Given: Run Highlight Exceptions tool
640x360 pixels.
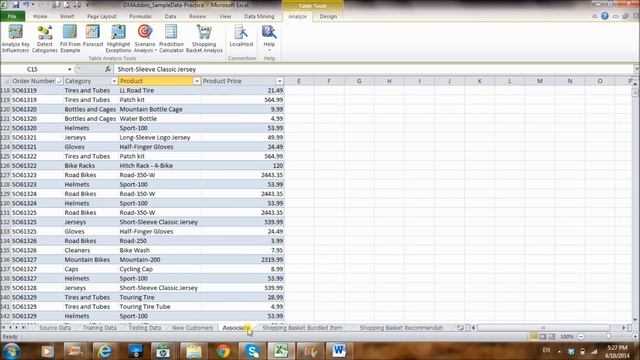Looking at the screenshot, I should pos(118,38).
